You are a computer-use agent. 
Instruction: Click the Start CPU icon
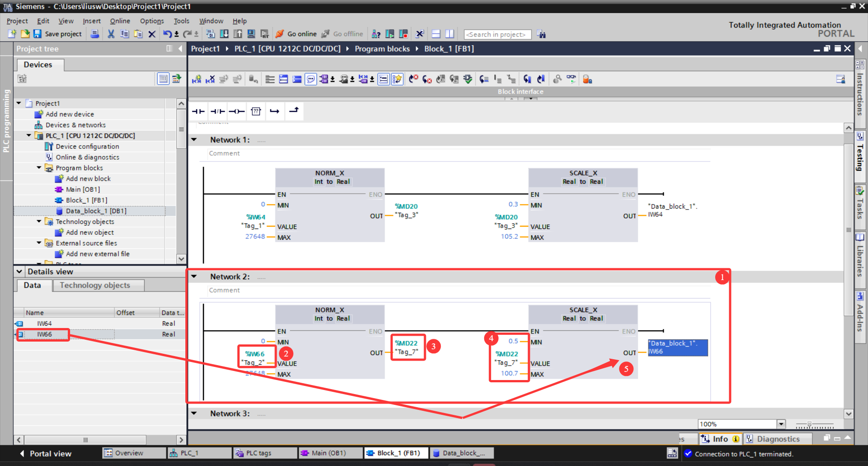point(390,34)
